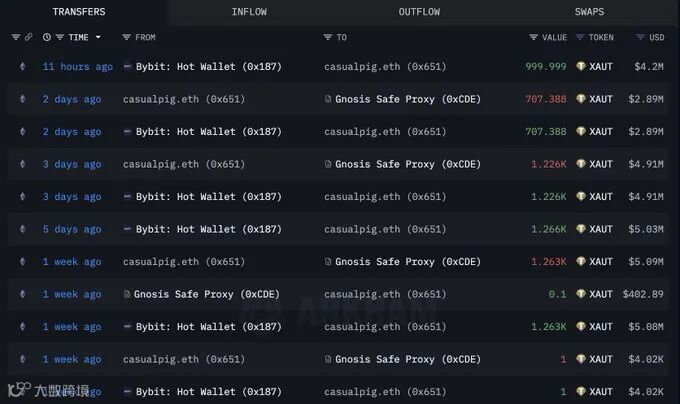This screenshot has width=680, height=404.
Task: Click the $5.08M USD amount
Action: (646, 327)
